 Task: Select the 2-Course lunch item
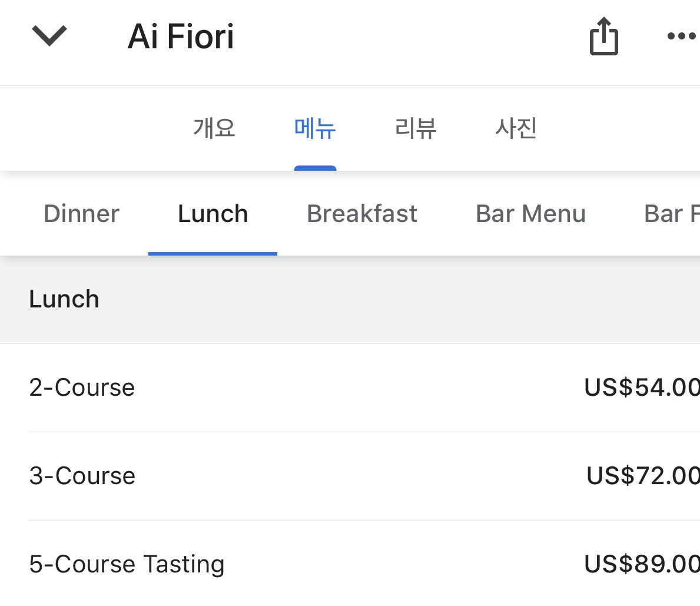click(82, 388)
